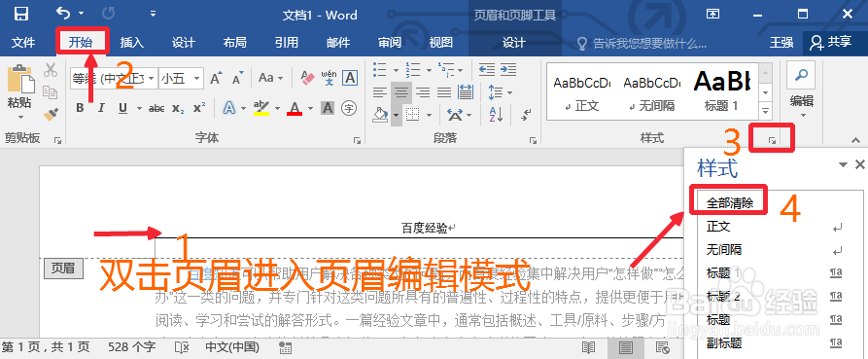The height and width of the screenshot is (359, 868).
Task: Click the Save icon in the title bar
Action: click(x=21, y=14)
